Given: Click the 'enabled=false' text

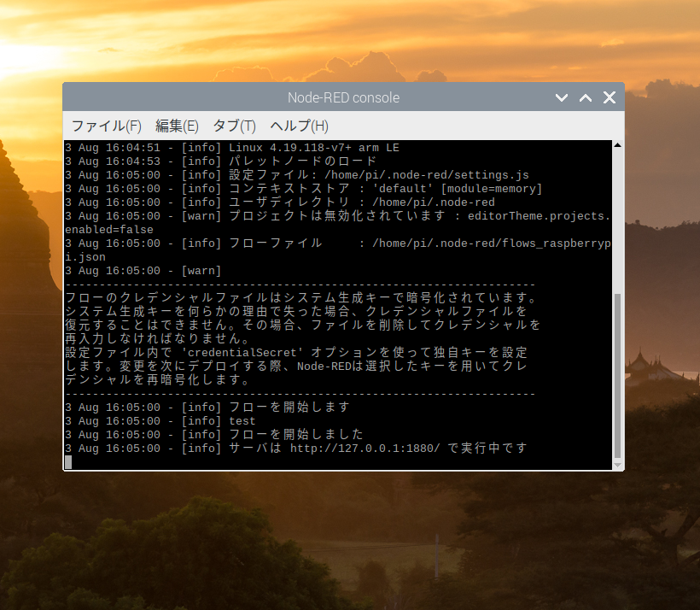Looking at the screenshot, I should click(109, 230).
